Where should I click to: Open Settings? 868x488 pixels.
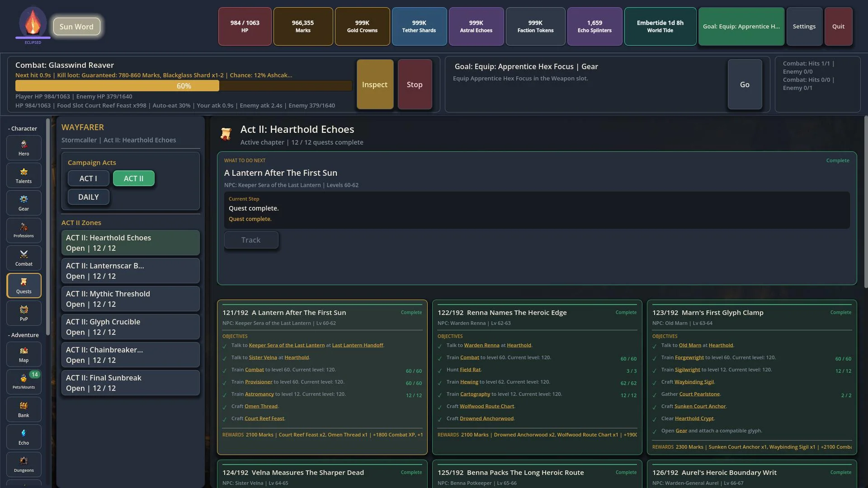pyautogui.click(x=804, y=26)
